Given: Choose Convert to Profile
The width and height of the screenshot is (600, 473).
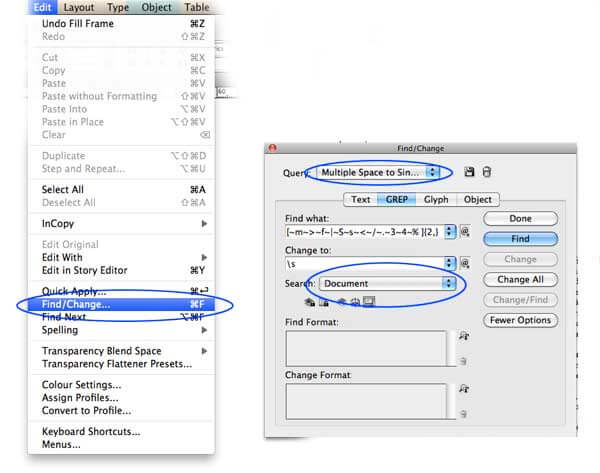Looking at the screenshot, I should pos(122,410).
